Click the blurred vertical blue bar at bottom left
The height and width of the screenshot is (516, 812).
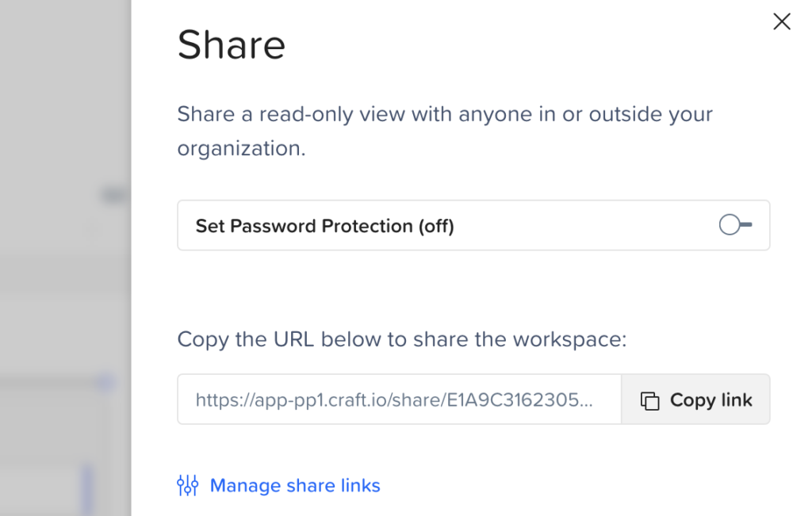click(87, 489)
